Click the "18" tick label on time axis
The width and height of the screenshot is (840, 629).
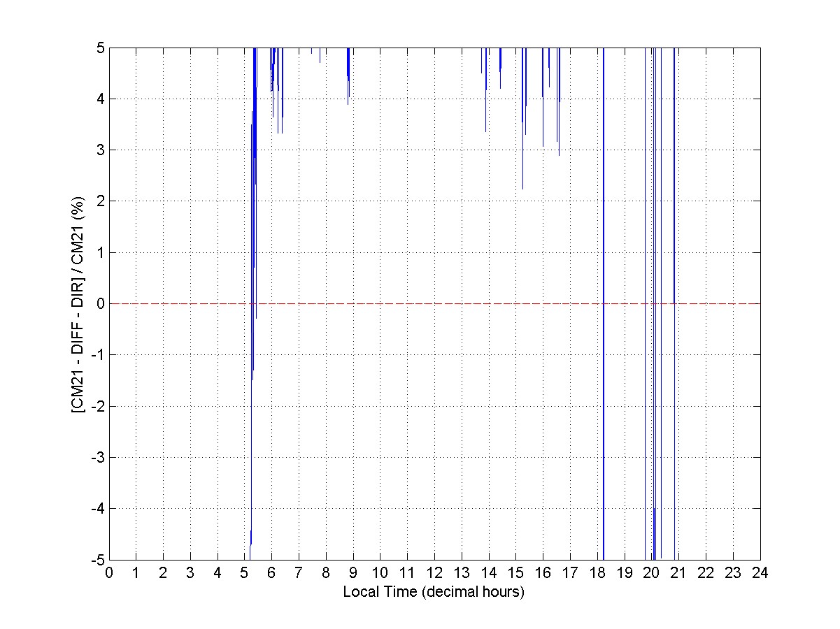[597, 572]
